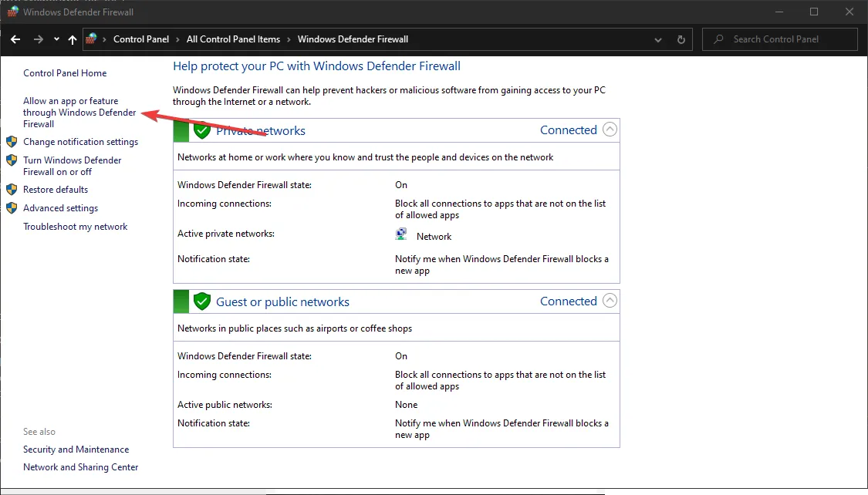The height and width of the screenshot is (495, 868).
Task: Click green shield icon for public networks
Action: 202,301
